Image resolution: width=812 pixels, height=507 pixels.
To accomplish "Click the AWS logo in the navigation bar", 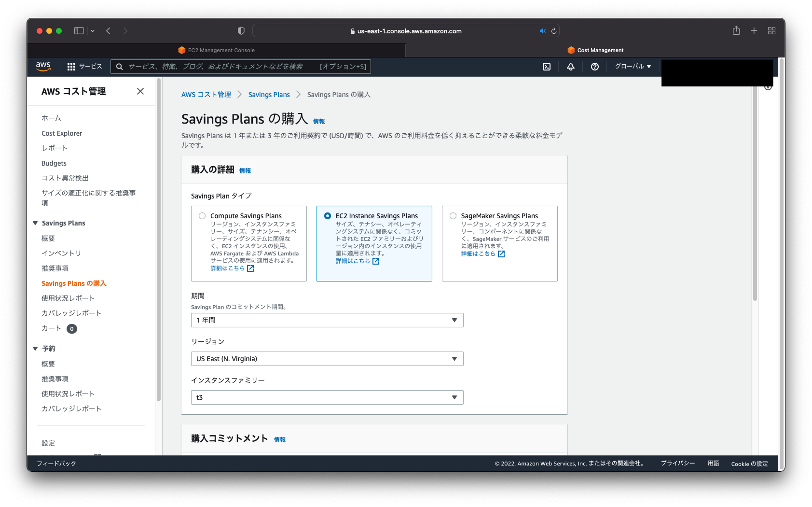I will coord(43,67).
